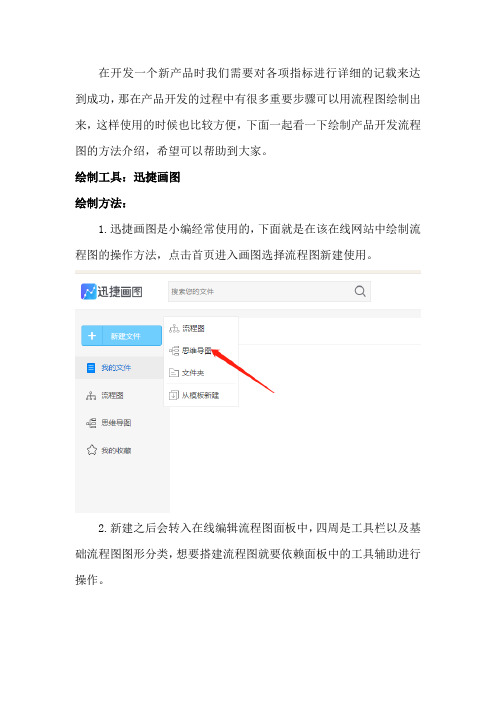Select the 文件夹 menu entry
496x702 pixels.
click(x=193, y=372)
